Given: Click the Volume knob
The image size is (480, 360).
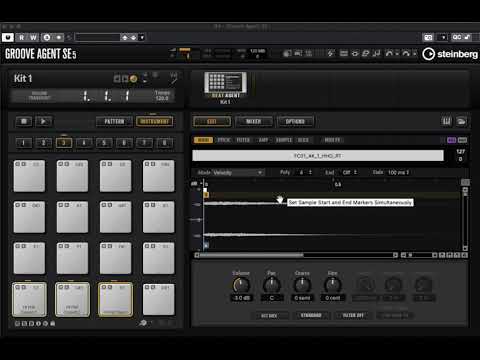Looking at the screenshot, I should click(241, 285).
